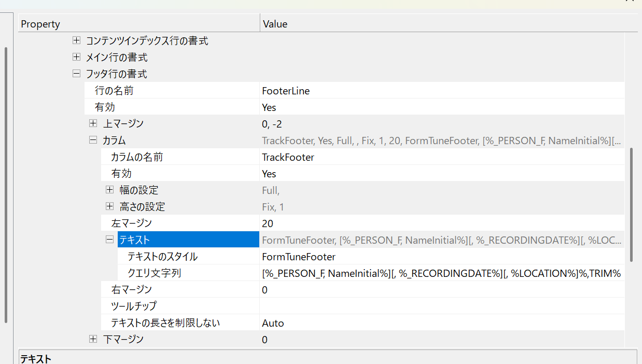The image size is (642, 364).
Task: Click the Property column header
Action: [138, 24]
